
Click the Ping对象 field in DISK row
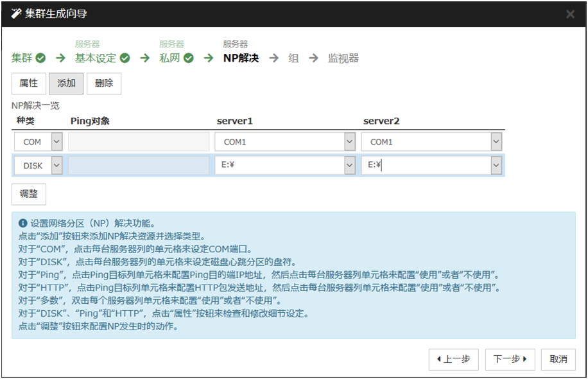click(x=139, y=166)
